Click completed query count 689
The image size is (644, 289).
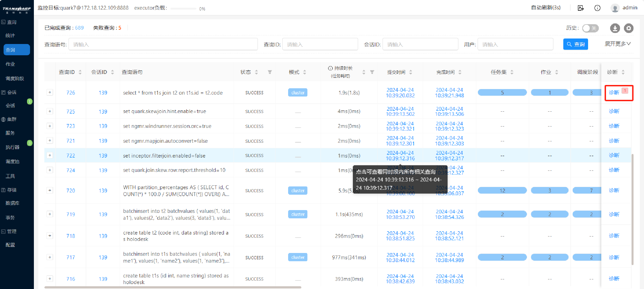(79, 28)
